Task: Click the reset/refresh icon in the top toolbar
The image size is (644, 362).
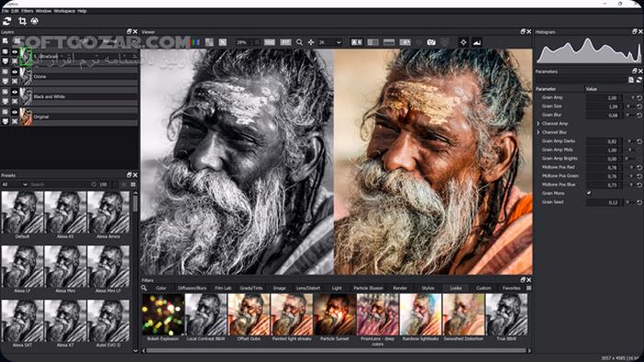Action: pyautogui.click(x=7, y=21)
